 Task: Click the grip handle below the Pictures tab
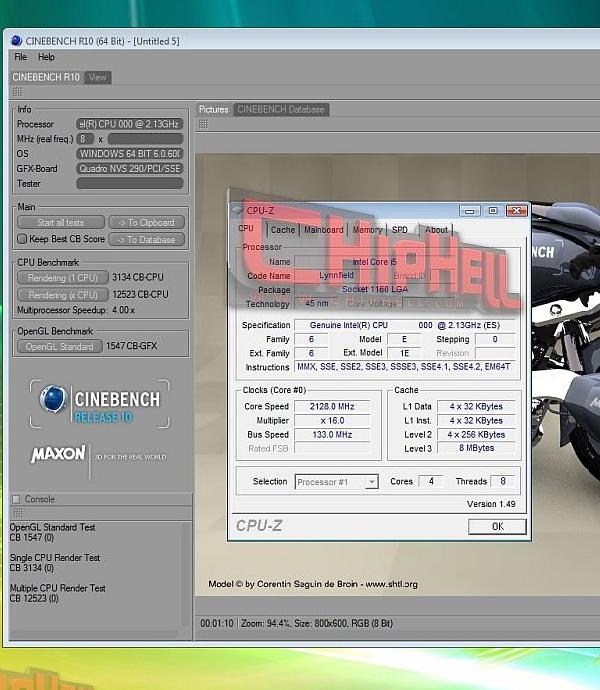[x=203, y=124]
